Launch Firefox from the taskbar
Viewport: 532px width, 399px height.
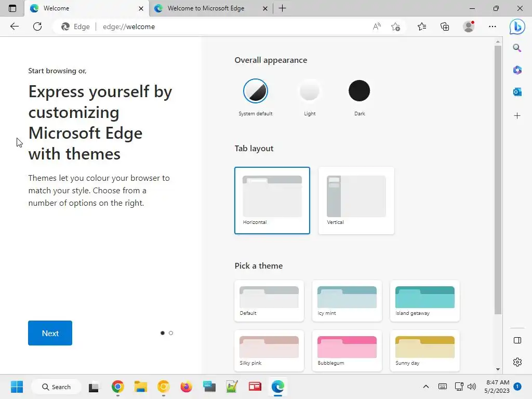click(187, 387)
